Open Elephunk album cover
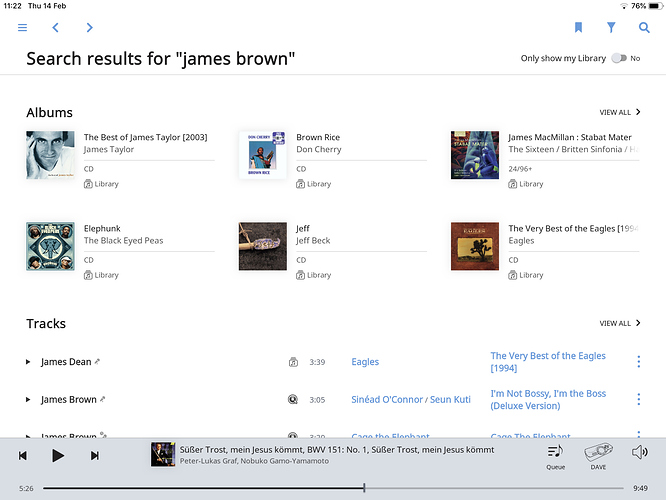This screenshot has width=666, height=500. [50, 246]
